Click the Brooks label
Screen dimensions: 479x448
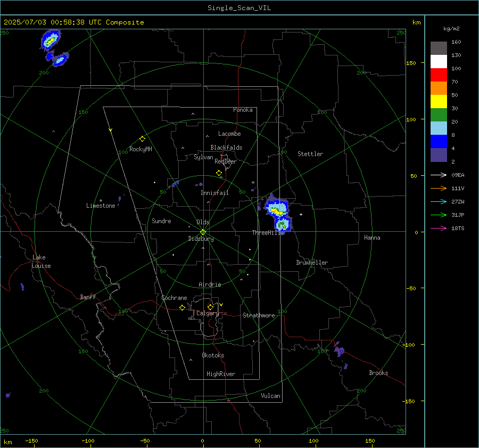point(378,373)
